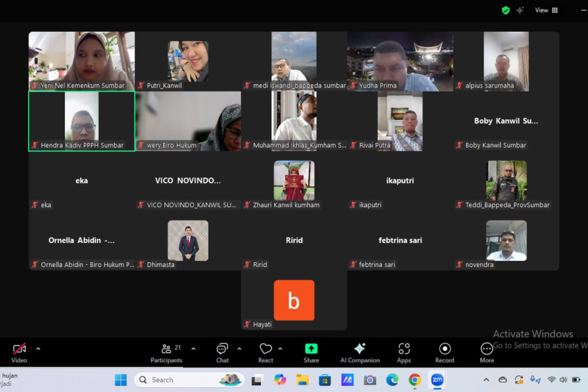Open the Chat panel
The width and height of the screenshot is (588, 392).
222,353
